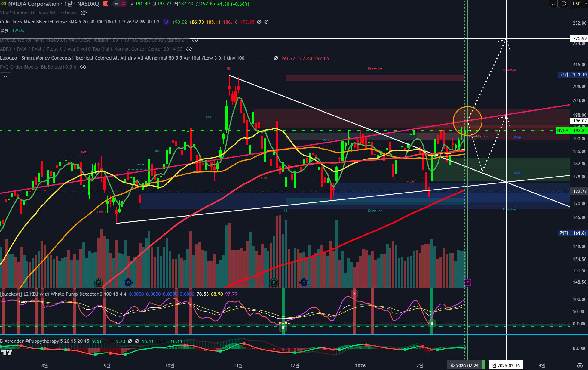Click the 2026-03-16 date label on time axis

coord(506,365)
